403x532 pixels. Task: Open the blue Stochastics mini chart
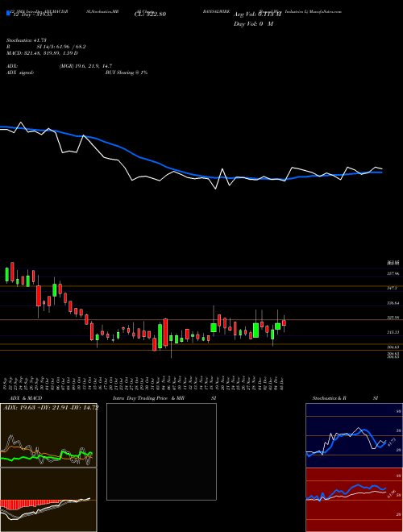pos(354,435)
